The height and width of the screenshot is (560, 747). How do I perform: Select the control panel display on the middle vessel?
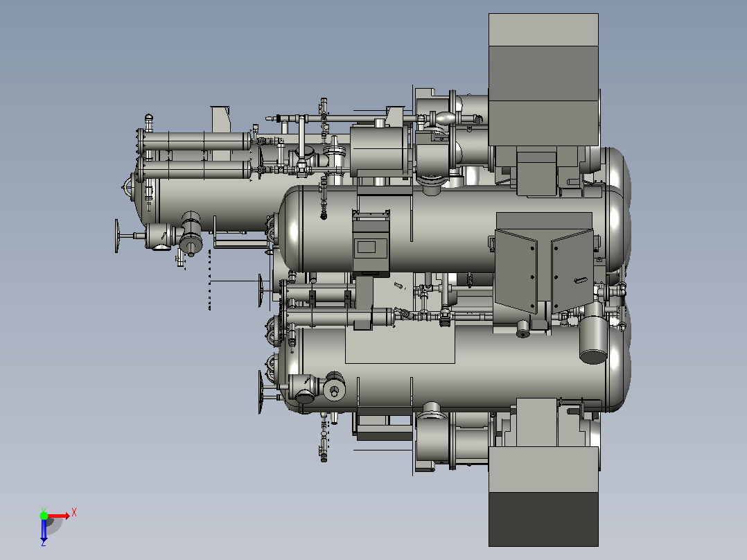pyautogui.click(x=367, y=247)
